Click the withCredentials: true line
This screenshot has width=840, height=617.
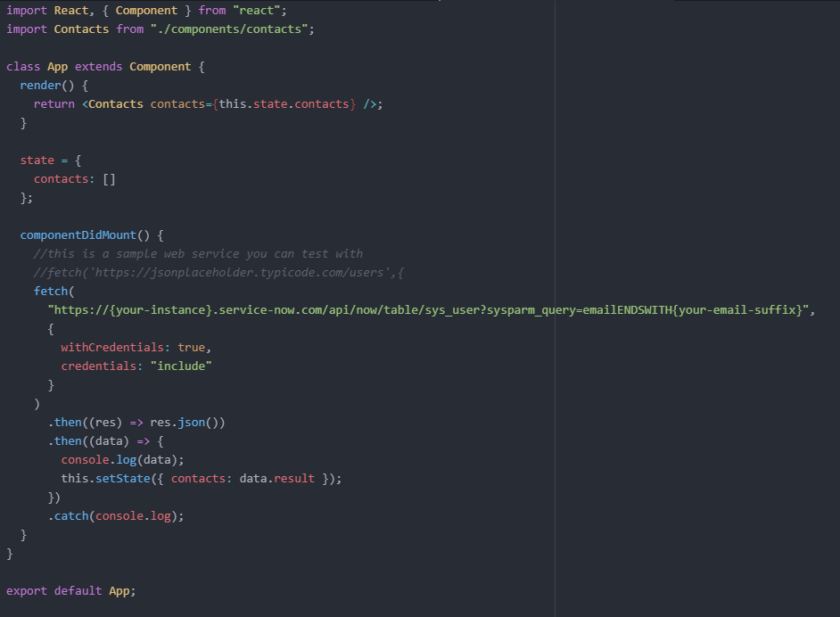136,348
